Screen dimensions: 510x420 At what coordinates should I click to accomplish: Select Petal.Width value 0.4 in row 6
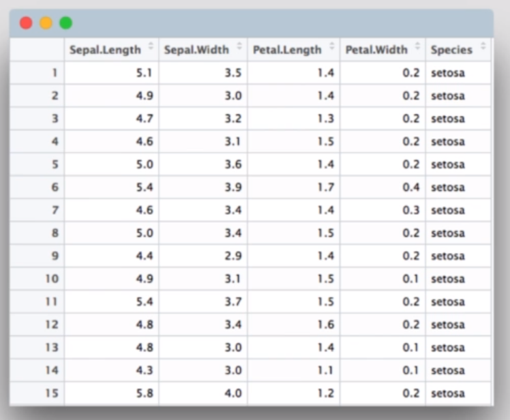click(382, 187)
